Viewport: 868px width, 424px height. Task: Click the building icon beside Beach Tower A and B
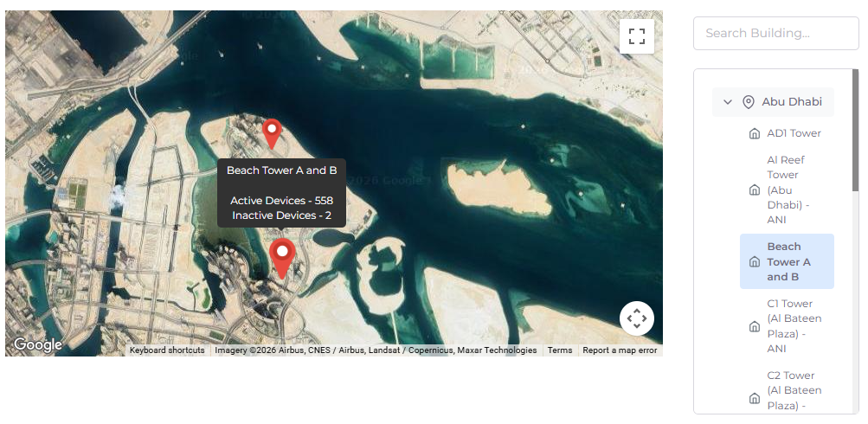pyautogui.click(x=754, y=262)
